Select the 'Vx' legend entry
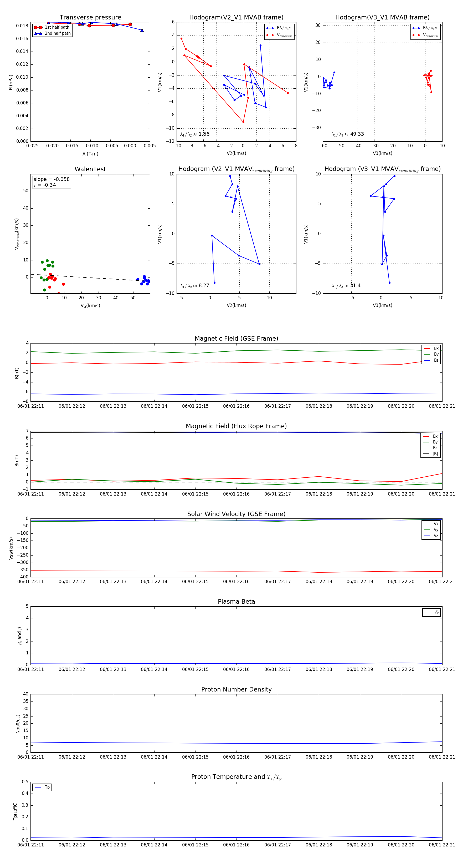The image size is (473, 868). pos(431,524)
